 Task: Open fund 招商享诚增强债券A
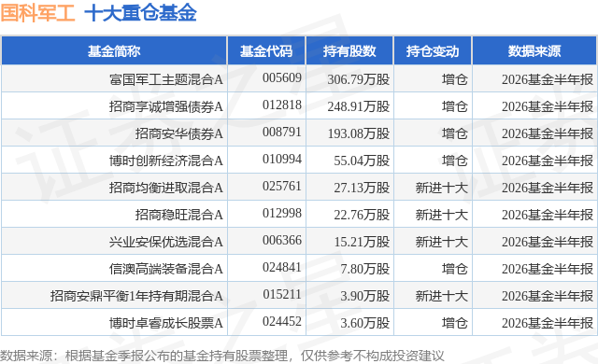click(166, 106)
